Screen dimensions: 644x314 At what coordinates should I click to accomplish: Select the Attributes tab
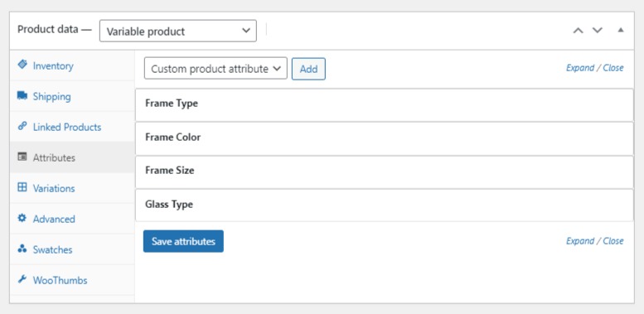(72, 157)
